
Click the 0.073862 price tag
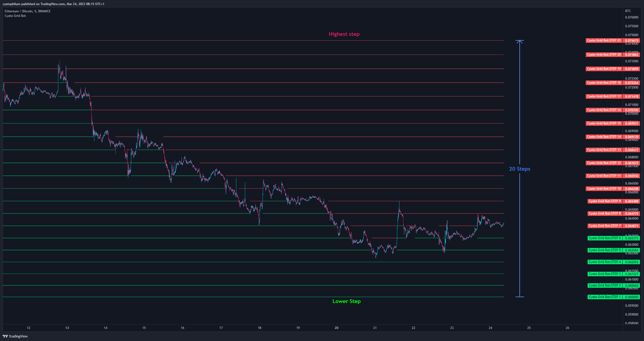tap(631, 55)
